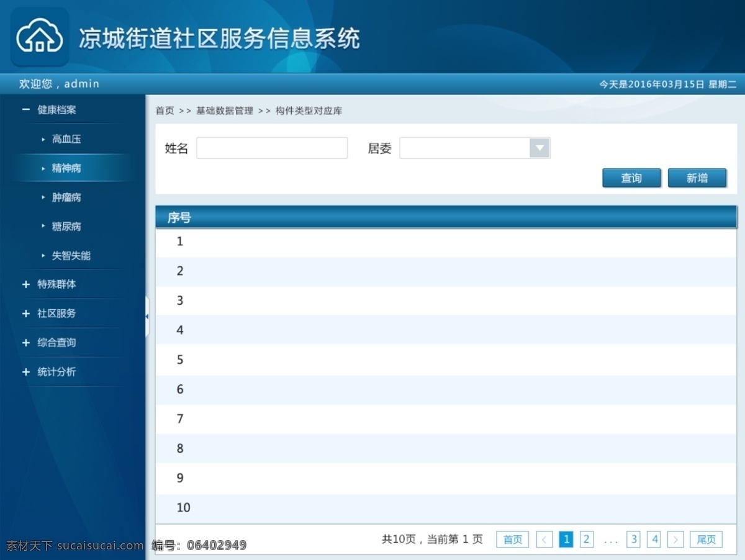This screenshot has height=560, width=745.
Task: Click the next page arrow
Action: click(676, 540)
